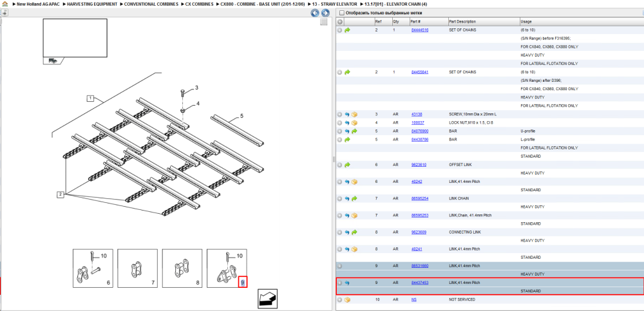The height and width of the screenshot is (311, 644).
Task: Click blue arrow icon for bar 84076900
Action: [347, 131]
